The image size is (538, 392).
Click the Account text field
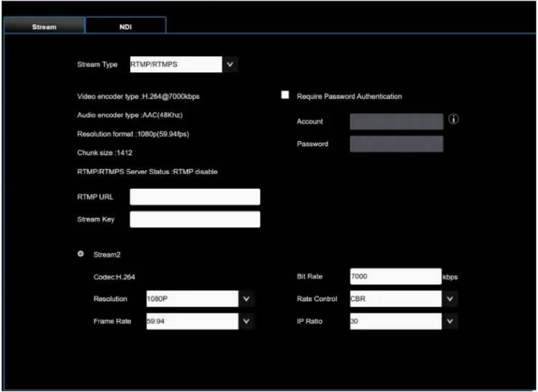(x=396, y=122)
